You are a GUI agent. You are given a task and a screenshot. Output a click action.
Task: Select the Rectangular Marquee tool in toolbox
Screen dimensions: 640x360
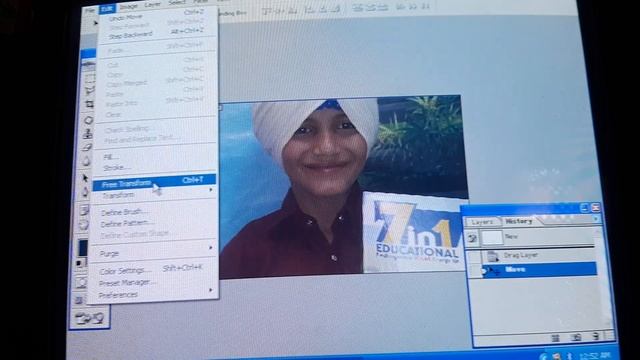[x=89, y=78]
